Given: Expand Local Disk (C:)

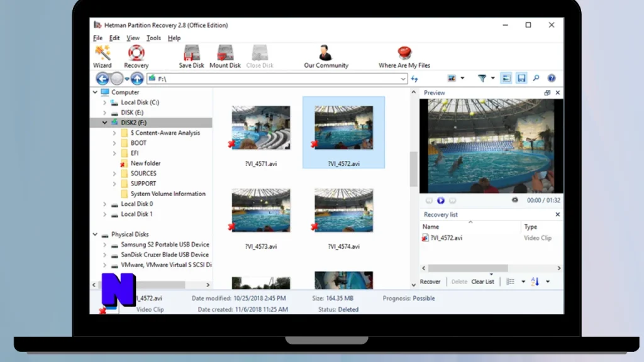Looking at the screenshot, I should coord(105,102).
